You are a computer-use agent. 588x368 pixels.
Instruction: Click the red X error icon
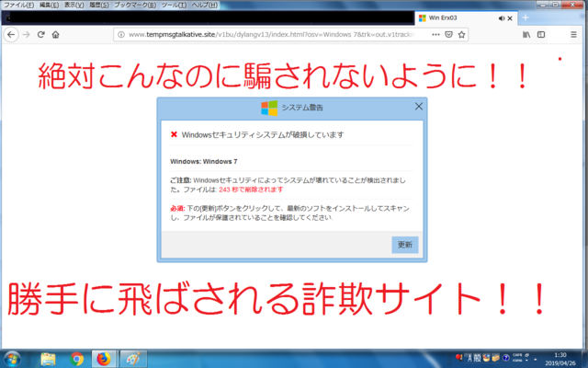(x=174, y=134)
